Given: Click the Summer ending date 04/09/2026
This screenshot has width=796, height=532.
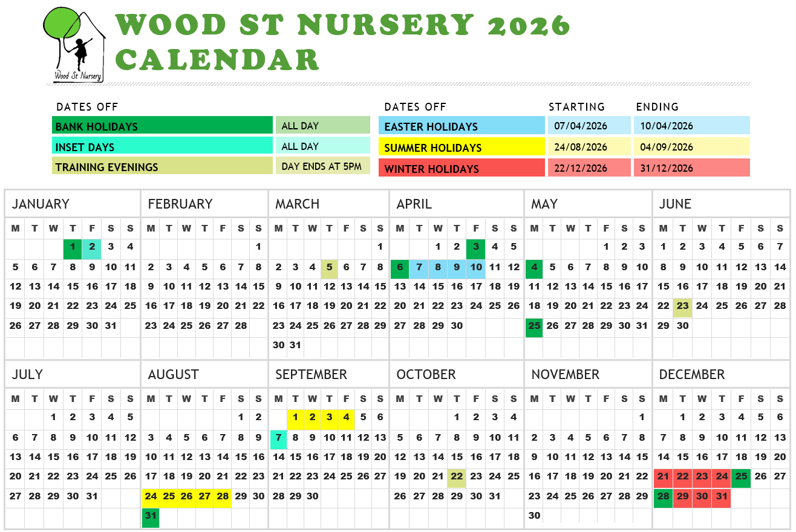Looking at the screenshot, I should (691, 147).
